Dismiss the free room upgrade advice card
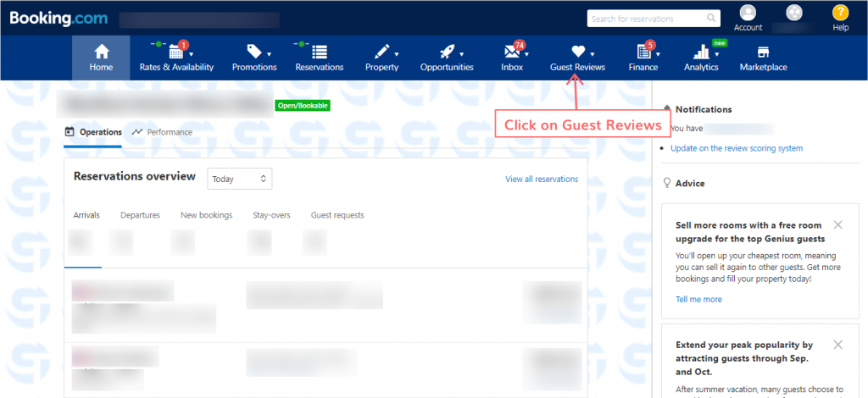 click(x=838, y=224)
